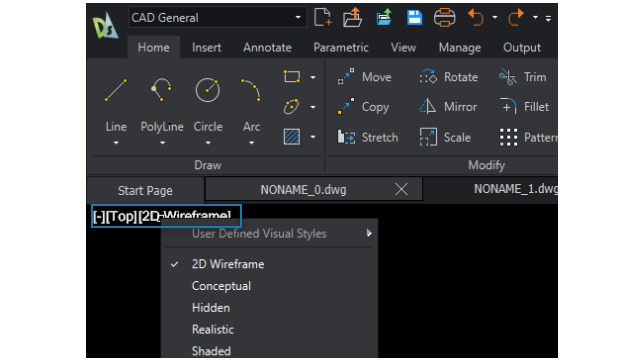Open the CAD General workspace dropdown
This screenshot has height=360, width=640.
tap(218, 18)
